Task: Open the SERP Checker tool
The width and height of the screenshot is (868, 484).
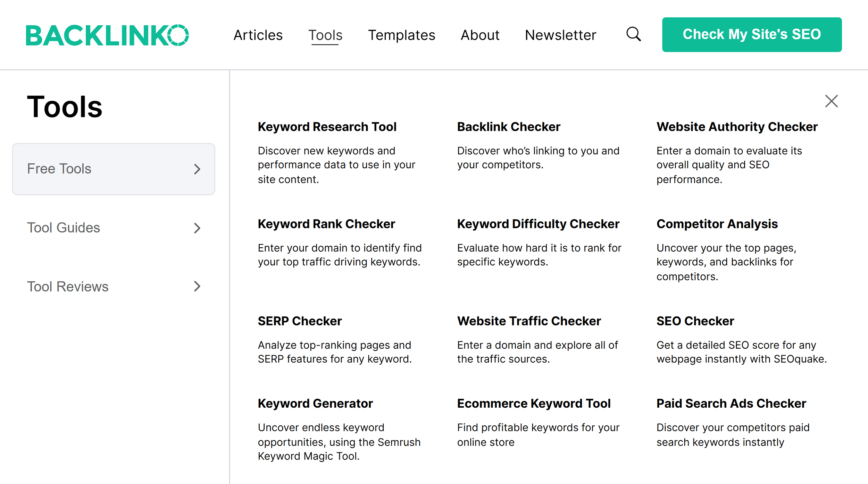Action: [x=300, y=321]
